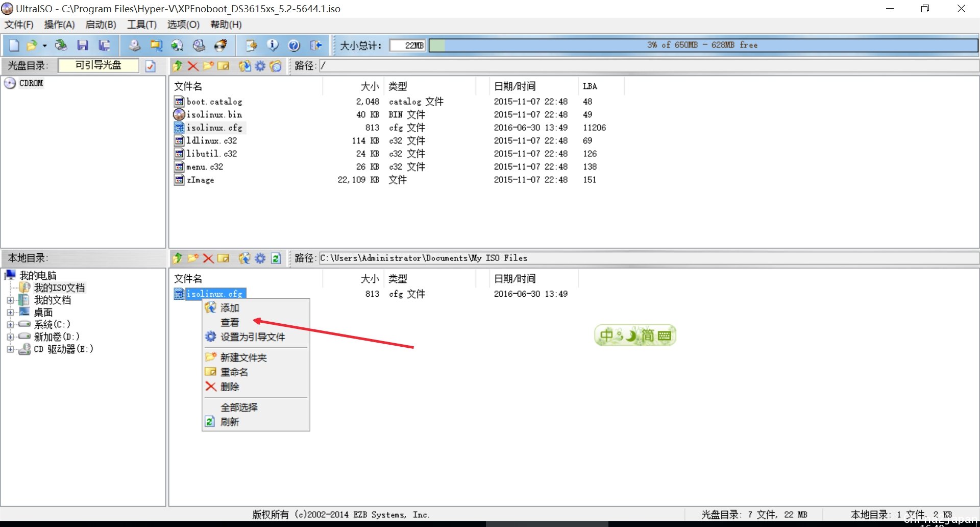Click the 可引导光盘 disc type field

coord(98,65)
